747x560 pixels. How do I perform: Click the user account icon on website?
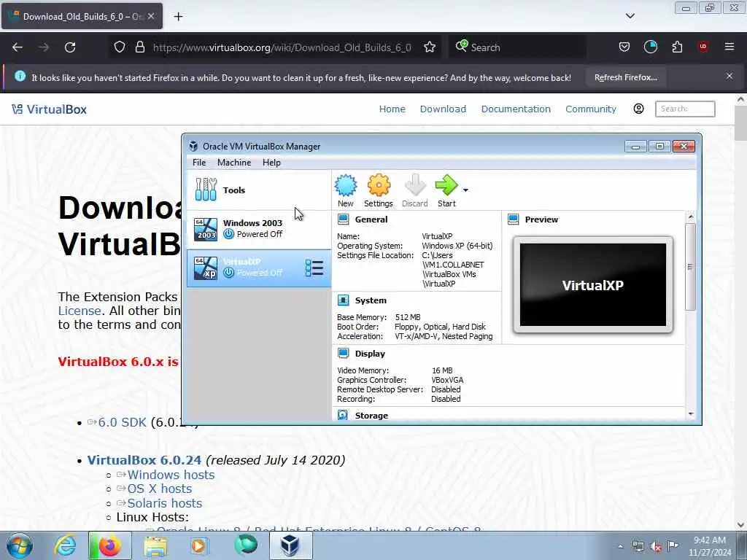639,109
